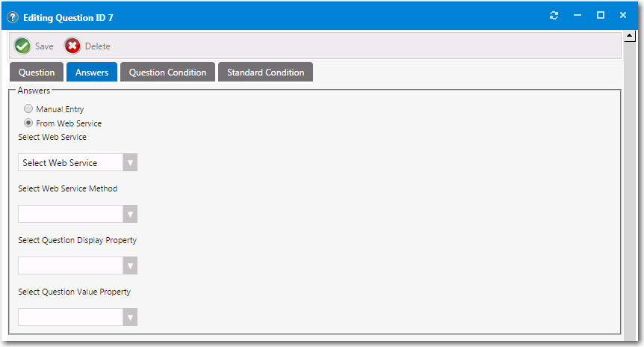
Task: Select the Manual Entry radio button
Action: coord(28,109)
